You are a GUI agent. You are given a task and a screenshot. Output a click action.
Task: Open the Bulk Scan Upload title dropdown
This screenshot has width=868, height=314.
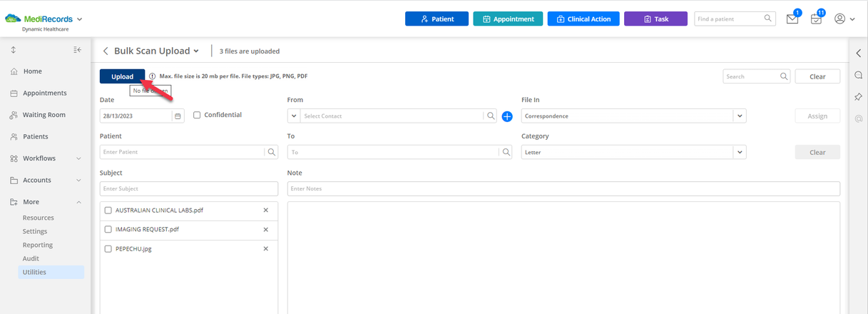[x=195, y=51]
